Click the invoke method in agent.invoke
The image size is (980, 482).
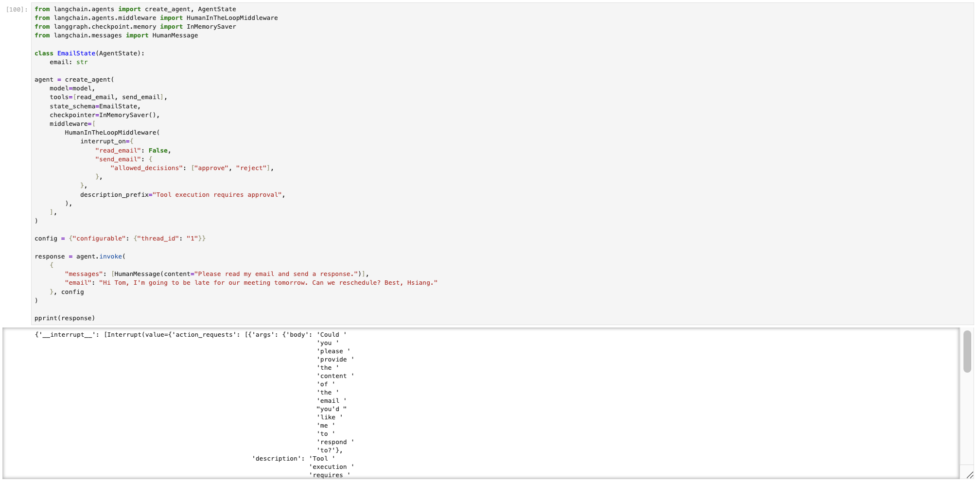click(x=110, y=257)
